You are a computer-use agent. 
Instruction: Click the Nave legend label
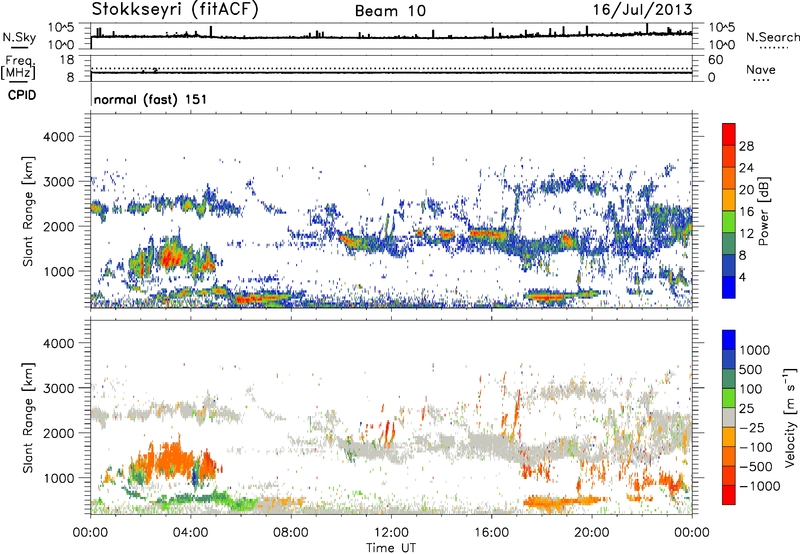click(761, 69)
